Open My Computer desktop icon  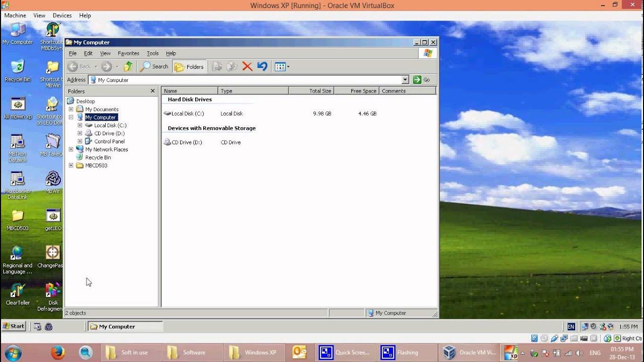tap(18, 34)
